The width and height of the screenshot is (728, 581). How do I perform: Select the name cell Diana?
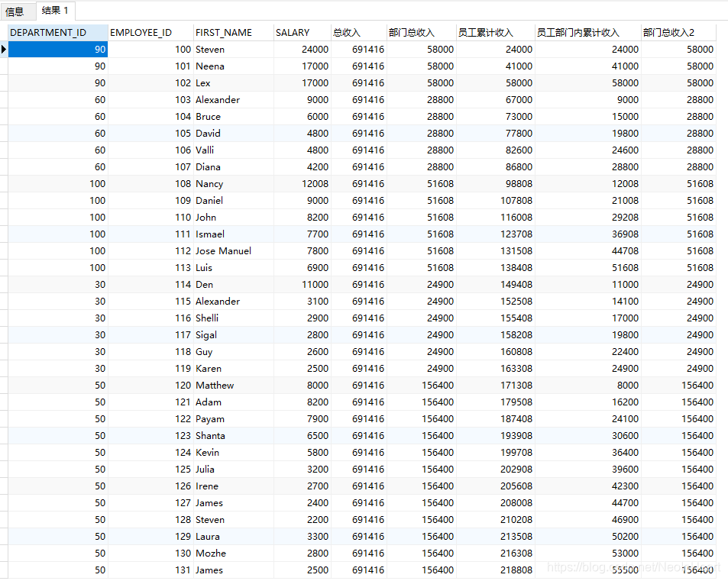(234, 166)
